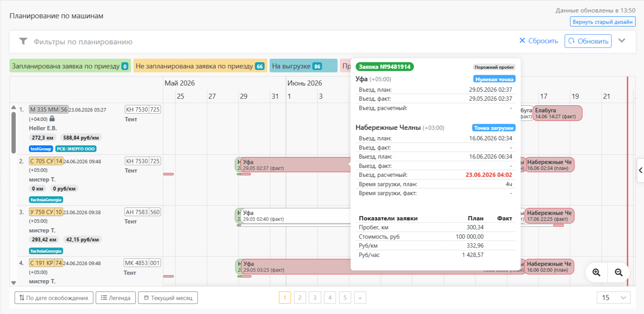The height and width of the screenshot is (314, 644).
Task: Click the "Сбросить" reset filters link
Action: (x=538, y=41)
